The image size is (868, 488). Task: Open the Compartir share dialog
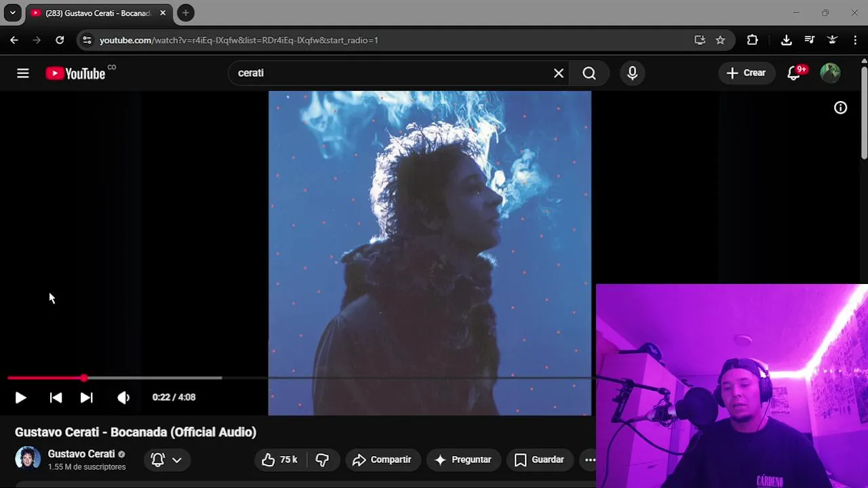click(382, 460)
